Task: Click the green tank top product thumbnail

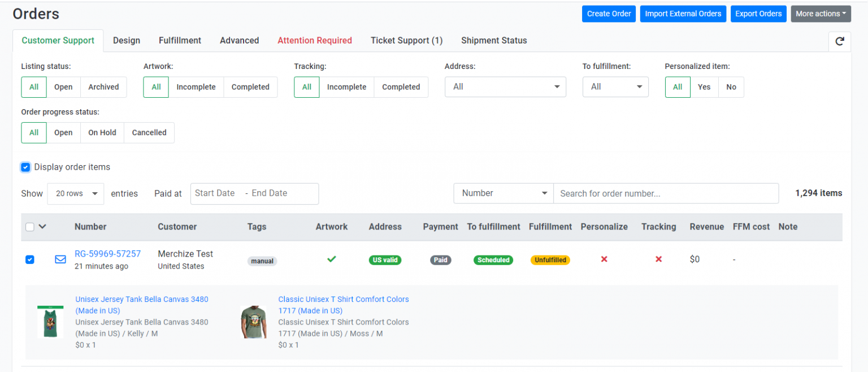Action: (50, 322)
